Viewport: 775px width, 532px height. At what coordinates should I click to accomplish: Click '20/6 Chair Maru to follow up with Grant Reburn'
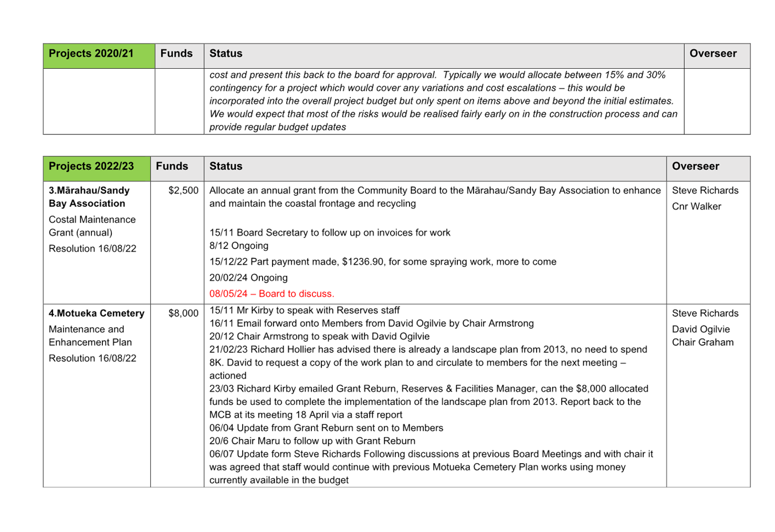click(x=312, y=441)
